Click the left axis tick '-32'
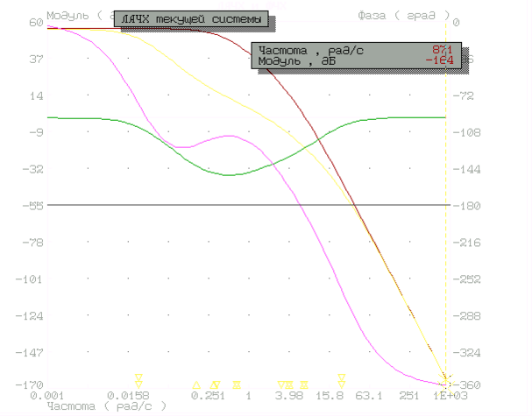 [33, 169]
